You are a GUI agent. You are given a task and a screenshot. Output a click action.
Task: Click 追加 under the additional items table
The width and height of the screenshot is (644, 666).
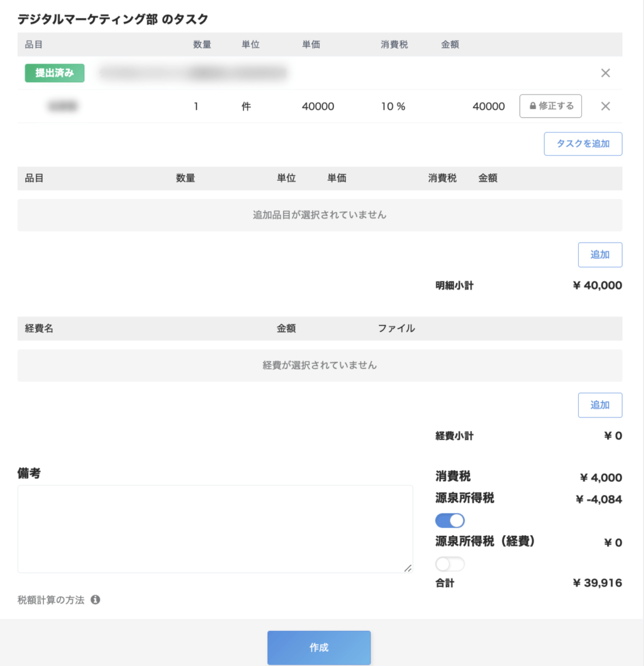(600, 255)
